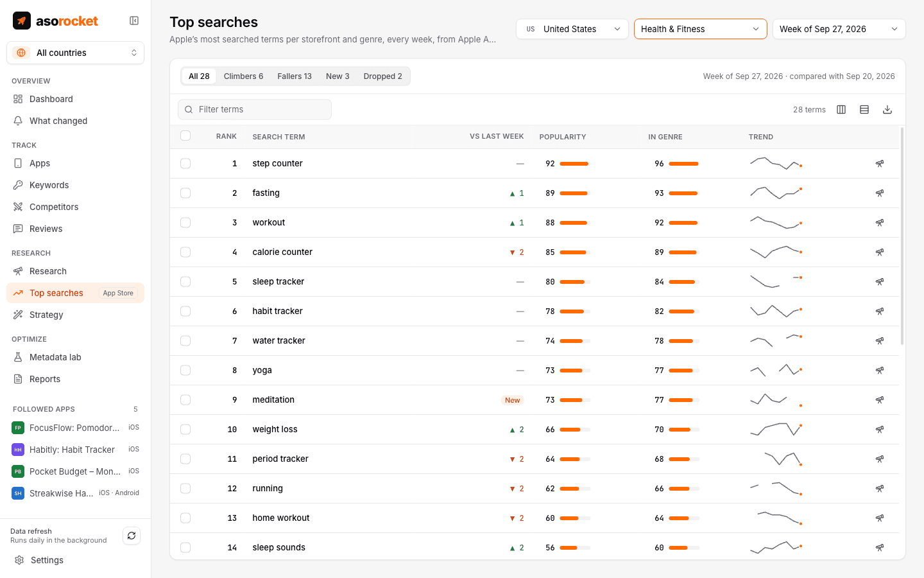Image resolution: width=924 pixels, height=578 pixels.
Task: Click the data refresh icon button
Action: [132, 536]
